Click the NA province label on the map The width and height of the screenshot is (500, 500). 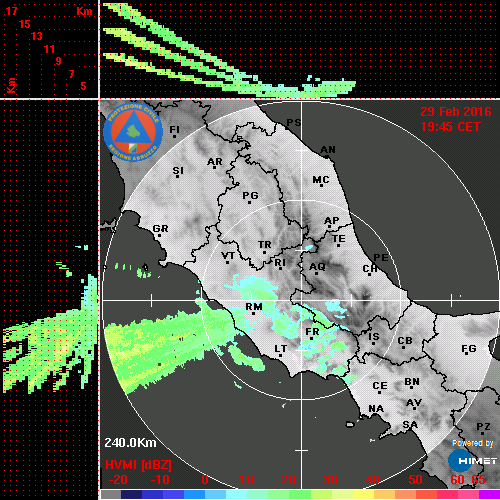(x=376, y=409)
